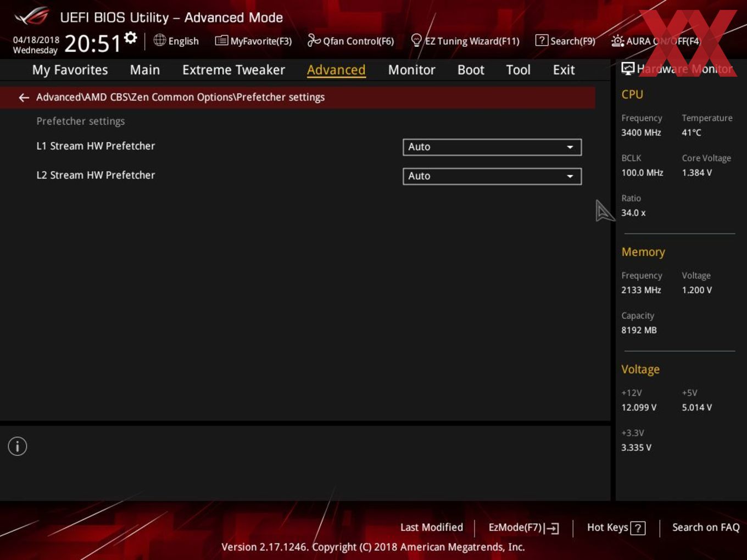Image resolution: width=747 pixels, height=560 pixels.
Task: Click the ROG logo icon
Action: pyautogui.click(x=32, y=16)
